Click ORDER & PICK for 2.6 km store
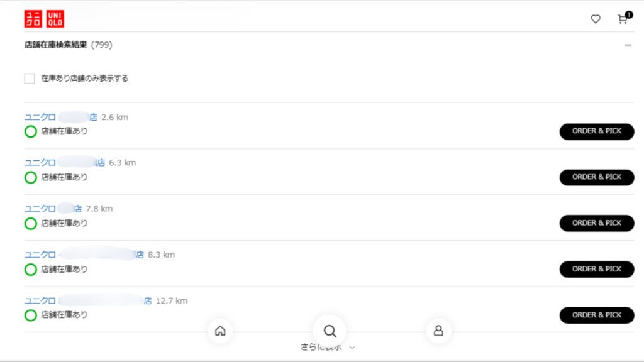The image size is (644, 362). (596, 131)
